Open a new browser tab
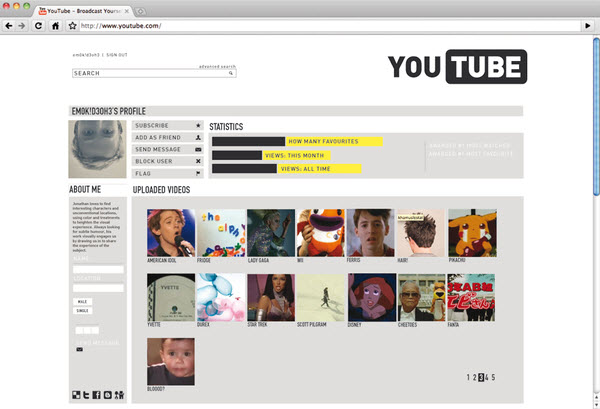 (140, 11)
